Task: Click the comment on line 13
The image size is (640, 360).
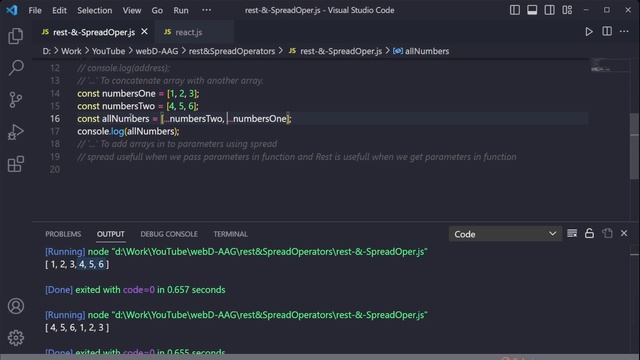Action: 170,81
